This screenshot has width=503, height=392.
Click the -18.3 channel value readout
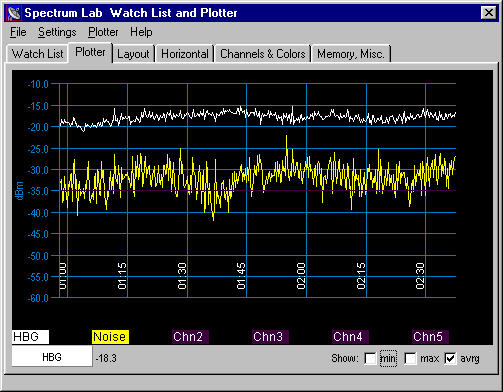tap(106, 359)
